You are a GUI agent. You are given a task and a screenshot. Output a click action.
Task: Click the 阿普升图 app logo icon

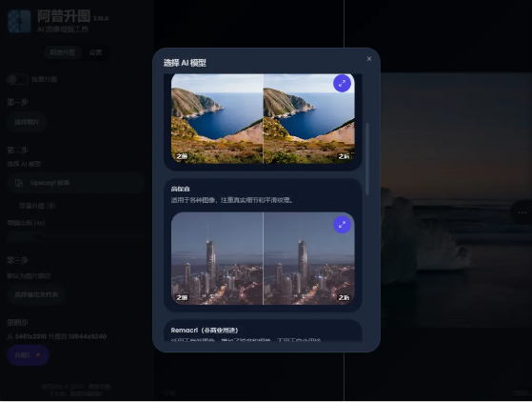click(x=19, y=21)
